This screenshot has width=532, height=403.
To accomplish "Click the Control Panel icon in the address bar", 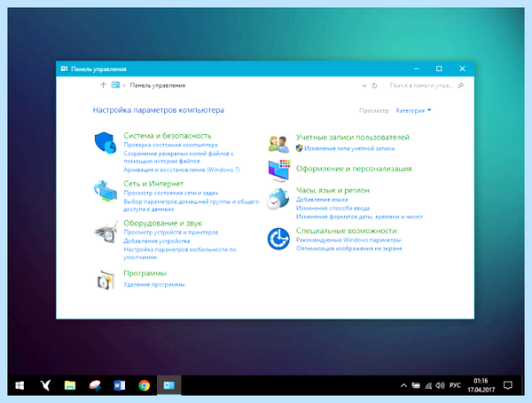I will click(x=115, y=85).
